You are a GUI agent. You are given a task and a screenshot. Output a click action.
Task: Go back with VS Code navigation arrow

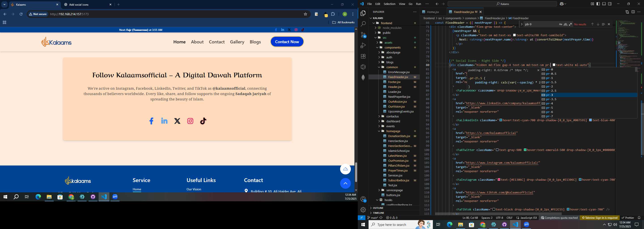pyautogui.click(x=437, y=4)
